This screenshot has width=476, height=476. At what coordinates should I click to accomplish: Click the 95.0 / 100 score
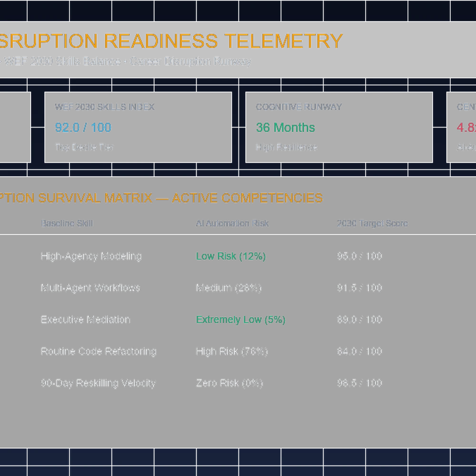pyautogui.click(x=359, y=256)
